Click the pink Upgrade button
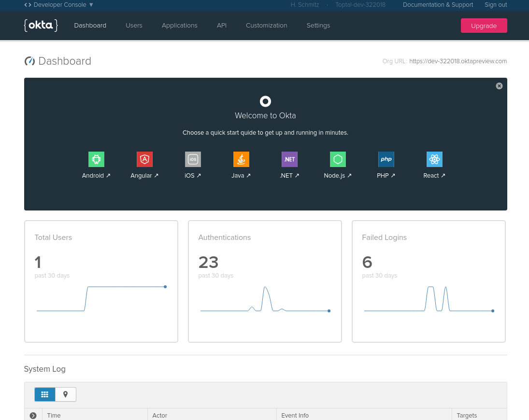This screenshot has width=529, height=420. (484, 26)
